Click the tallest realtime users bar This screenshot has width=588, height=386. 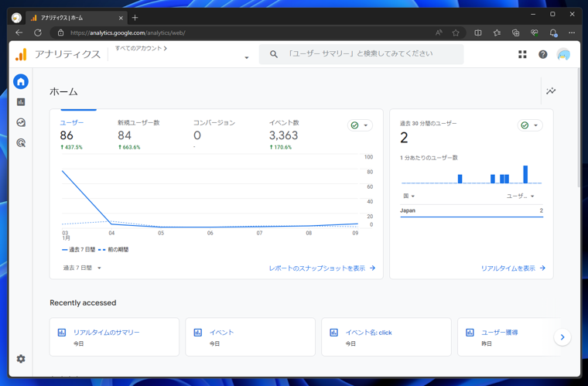[x=525, y=174]
